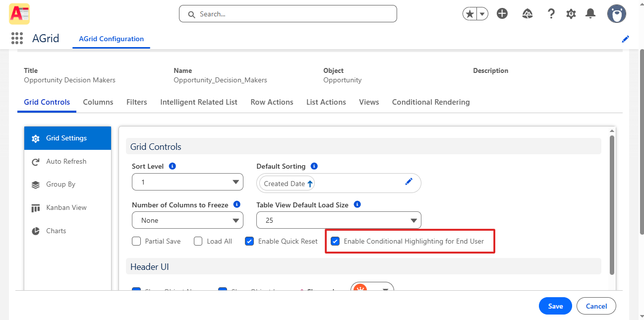
Task: Click the search magnifier icon
Action: click(x=191, y=14)
